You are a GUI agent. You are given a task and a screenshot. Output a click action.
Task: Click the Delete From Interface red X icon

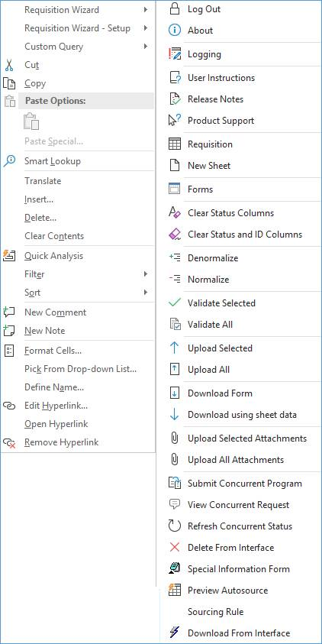(x=174, y=548)
